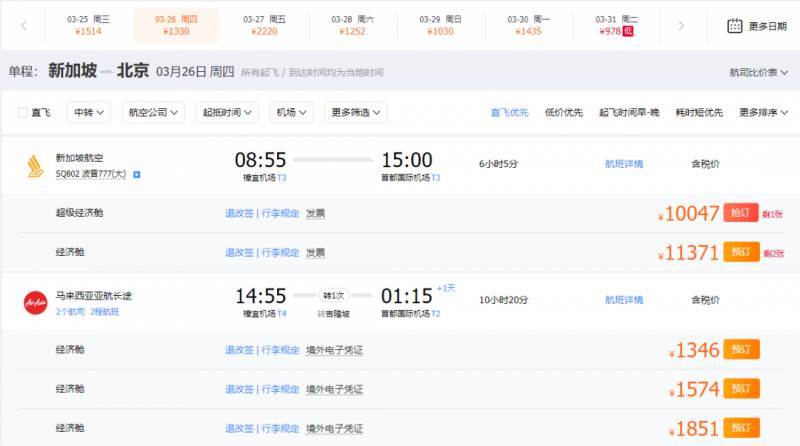This screenshot has width=800, height=446.
Task: Expand the 机场 filter dropdown
Action: (292, 113)
